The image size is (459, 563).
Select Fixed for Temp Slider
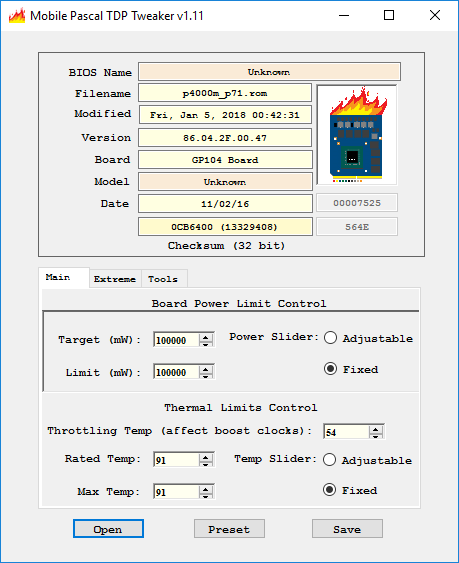click(x=329, y=490)
